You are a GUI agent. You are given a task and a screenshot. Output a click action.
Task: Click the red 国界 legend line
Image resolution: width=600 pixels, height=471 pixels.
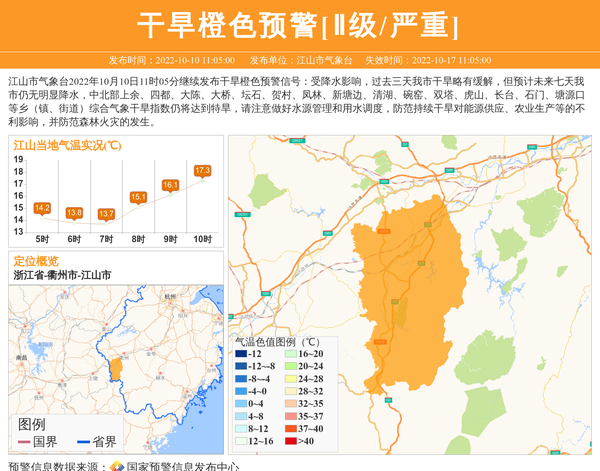click(24, 442)
